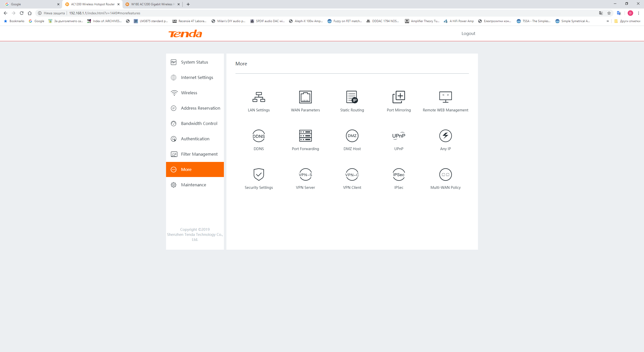Image resolution: width=644 pixels, height=352 pixels.
Task: Go to browser home icon
Action: coord(30,13)
